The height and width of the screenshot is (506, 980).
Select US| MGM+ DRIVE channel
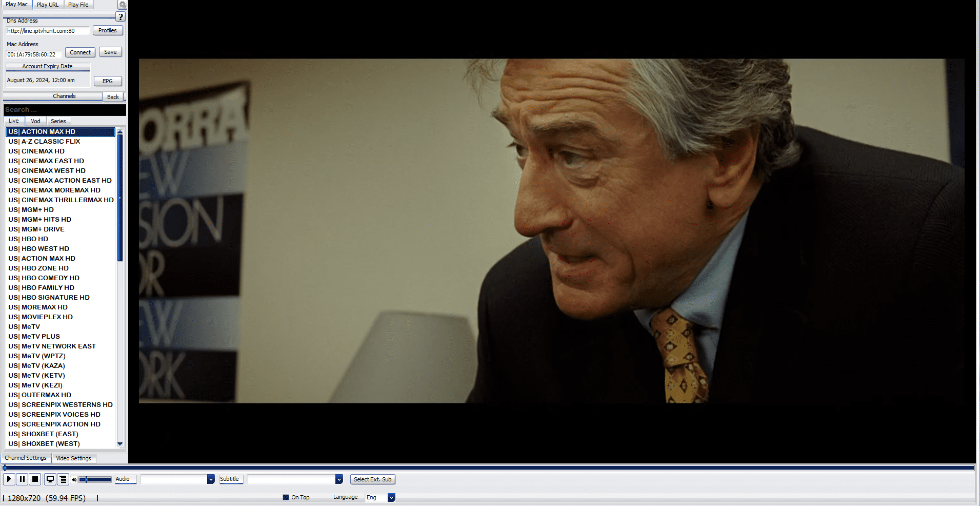click(61, 229)
